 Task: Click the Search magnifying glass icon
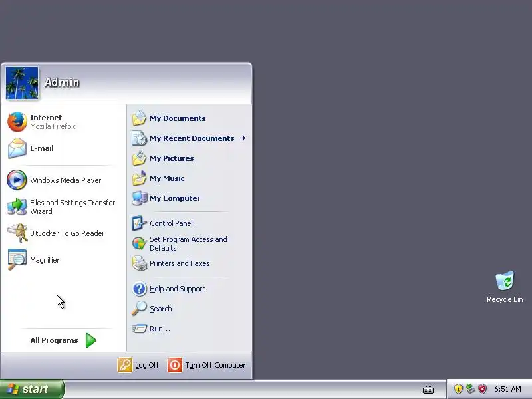[139, 309]
